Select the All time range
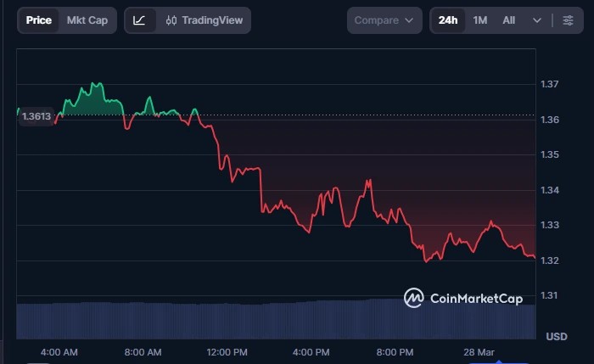594x364 pixels. pos(508,20)
